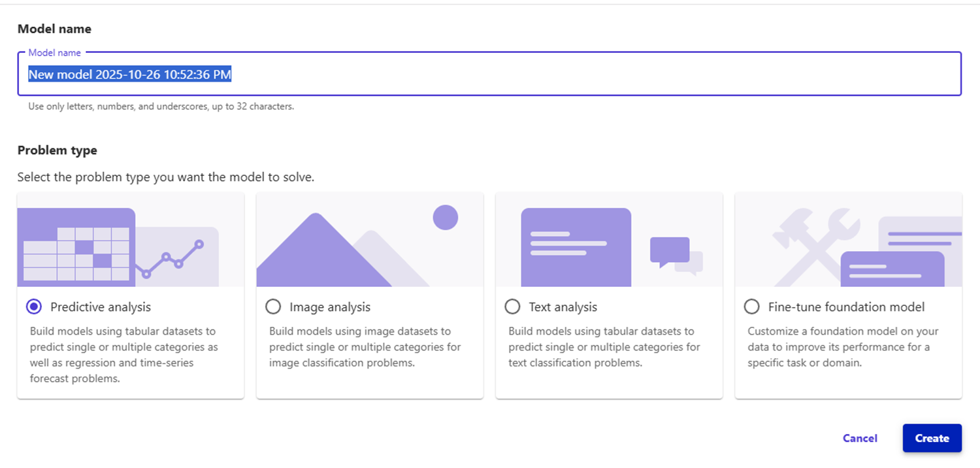Click the Image analysis label text
This screenshot has width=980, height=468.
329,307
